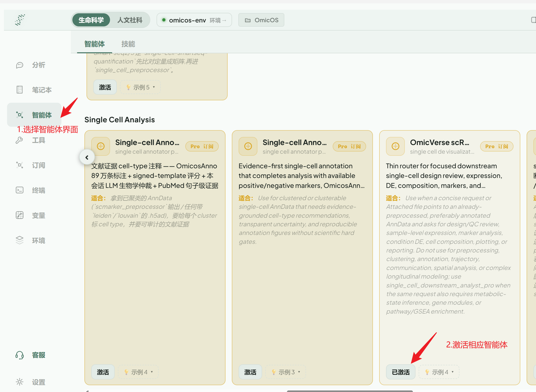
Task: Open 终端 from the sidebar menu
Action: (x=34, y=190)
